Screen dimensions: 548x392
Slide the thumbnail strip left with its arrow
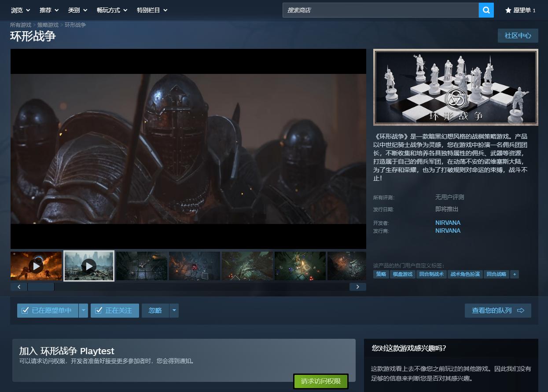19,287
